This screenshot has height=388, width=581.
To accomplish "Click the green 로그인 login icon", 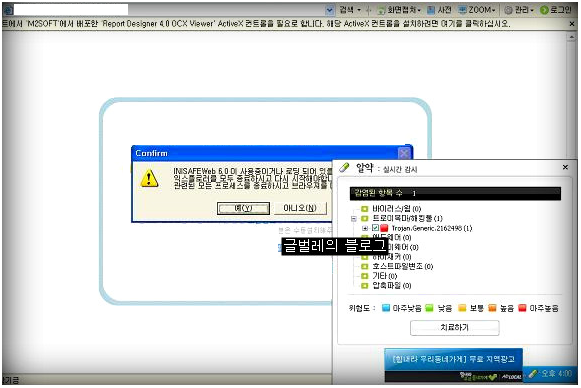I will tap(544, 10).
